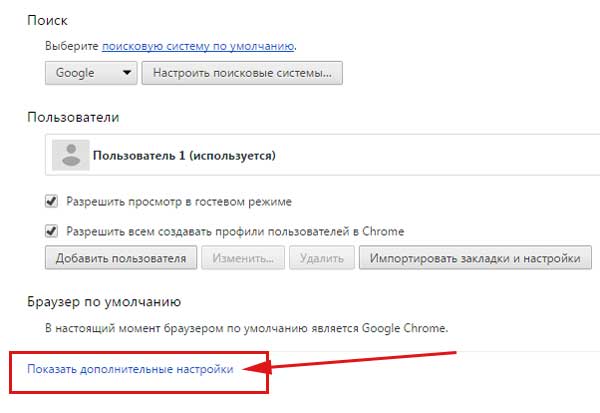This screenshot has height=413, width=600.
Task: Click the 'Поиск' section heading
Action: tap(47, 19)
